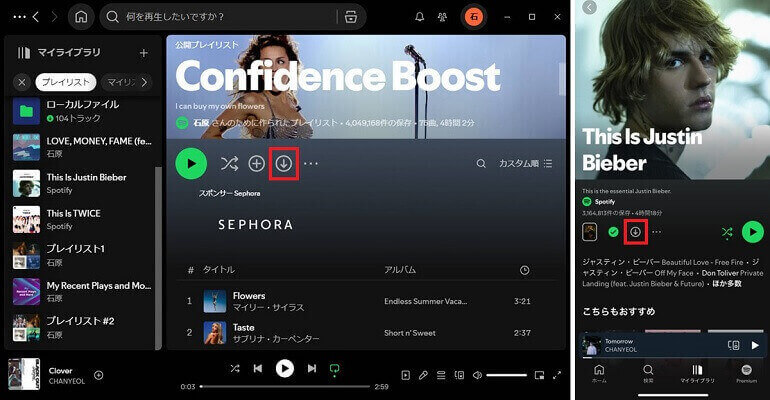This screenshot has width=770, height=400.
Task: Create new item with library plus button
Action: point(143,53)
